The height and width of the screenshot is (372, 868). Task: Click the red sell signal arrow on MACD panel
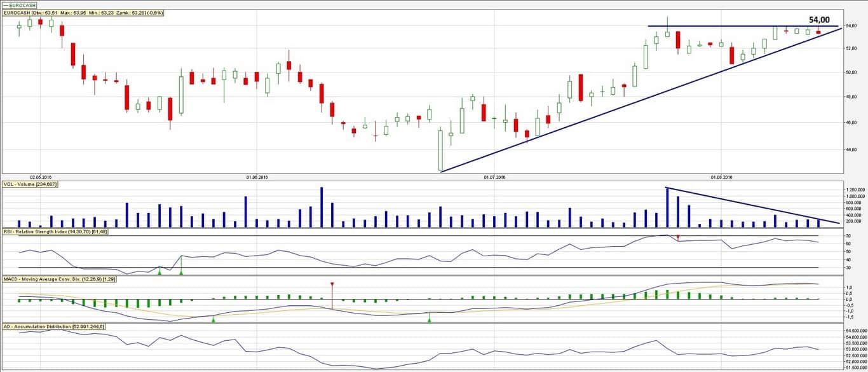[x=332, y=284]
